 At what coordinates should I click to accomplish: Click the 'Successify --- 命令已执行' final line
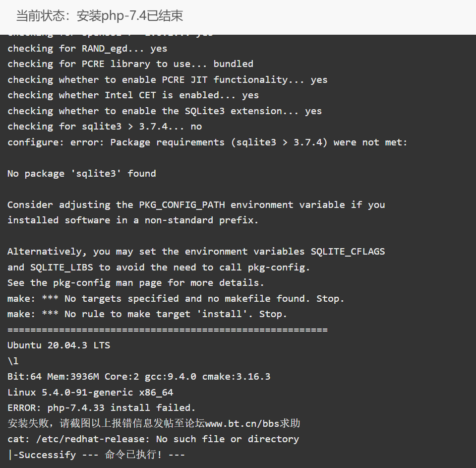point(96,455)
